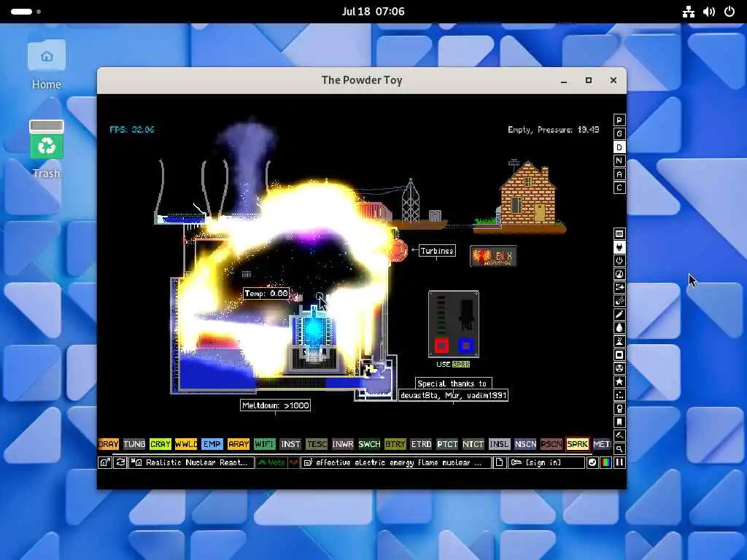Choose the WIFI element
747x560 pixels.
click(x=264, y=444)
